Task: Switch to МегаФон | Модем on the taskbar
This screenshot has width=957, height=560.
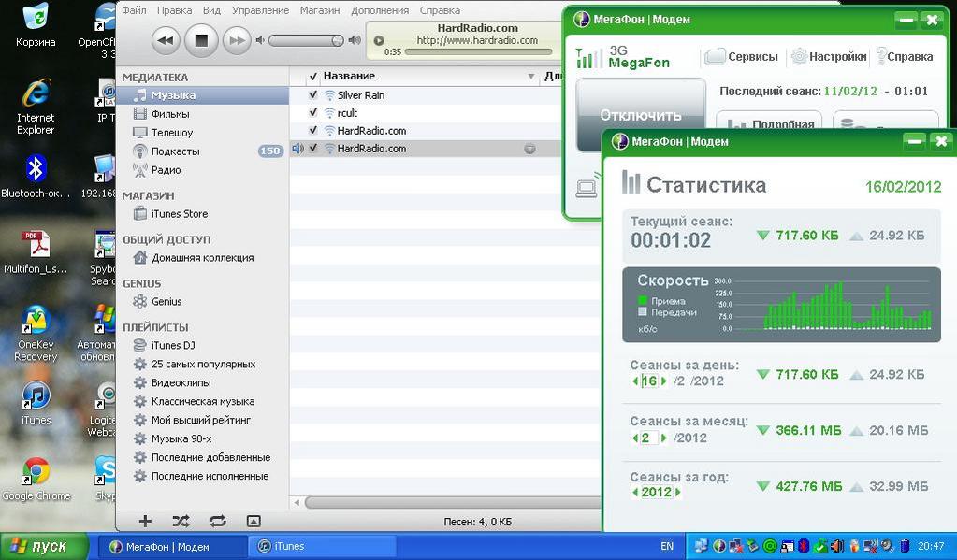Action: click(x=173, y=547)
